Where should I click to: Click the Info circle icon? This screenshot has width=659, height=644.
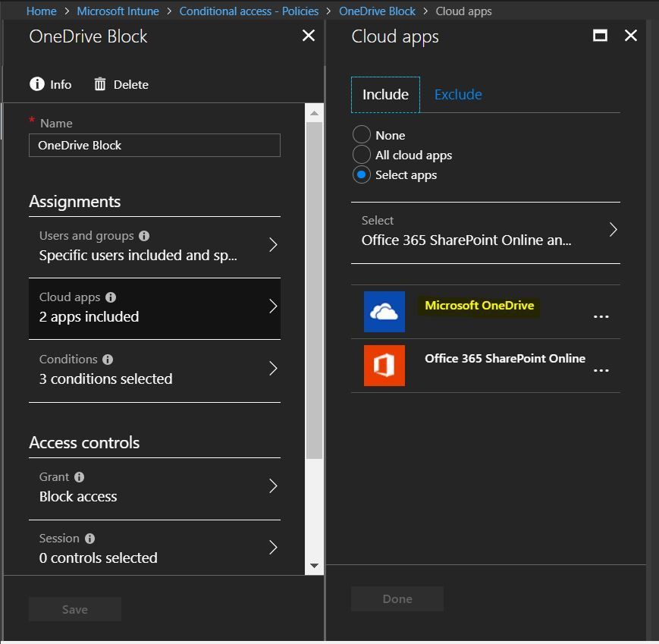point(37,83)
